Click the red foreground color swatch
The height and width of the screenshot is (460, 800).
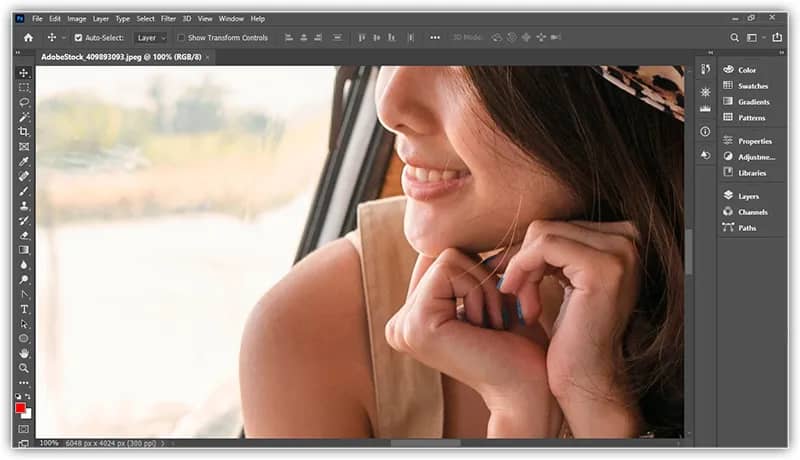pos(20,407)
